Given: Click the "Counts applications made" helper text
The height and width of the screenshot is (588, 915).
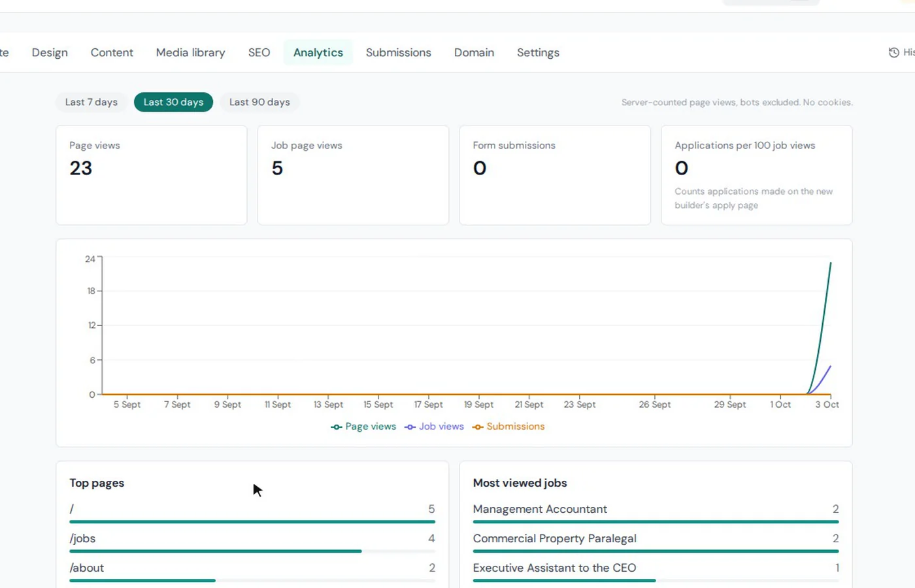Looking at the screenshot, I should pos(754,198).
